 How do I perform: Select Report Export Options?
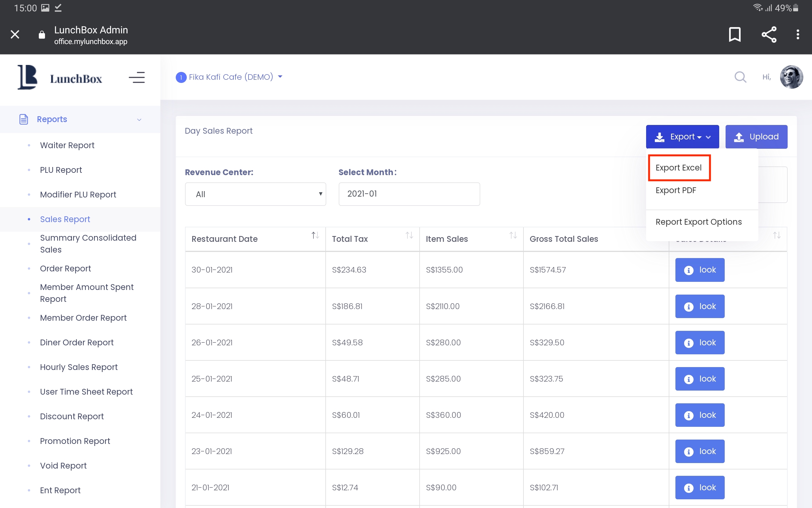click(x=698, y=222)
